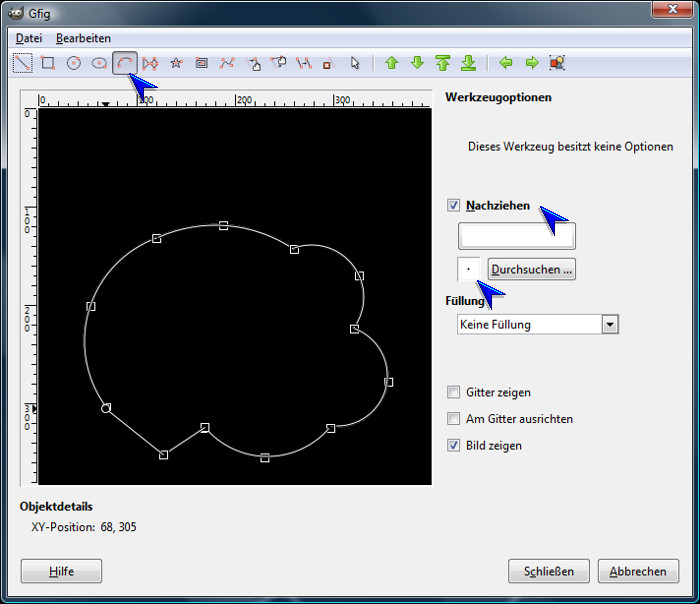The width and height of the screenshot is (700, 604).
Task: Uncheck the Nachziehen checkbox
Action: tap(454, 205)
